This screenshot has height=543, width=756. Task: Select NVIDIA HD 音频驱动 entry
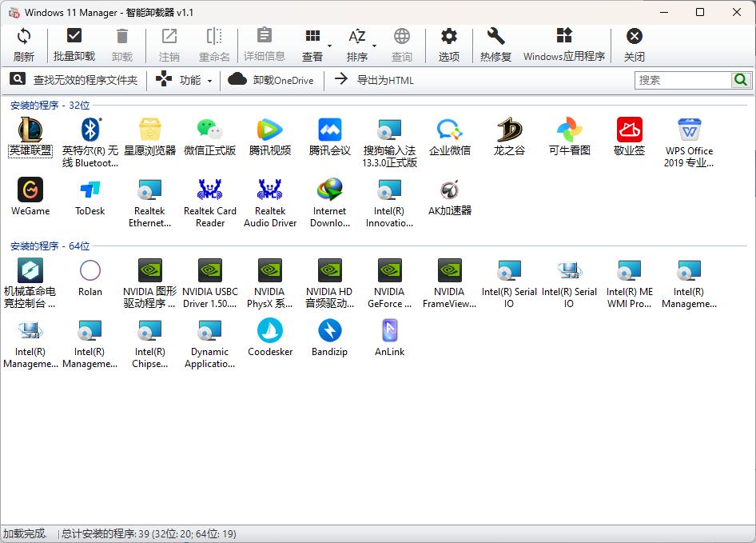(x=330, y=283)
